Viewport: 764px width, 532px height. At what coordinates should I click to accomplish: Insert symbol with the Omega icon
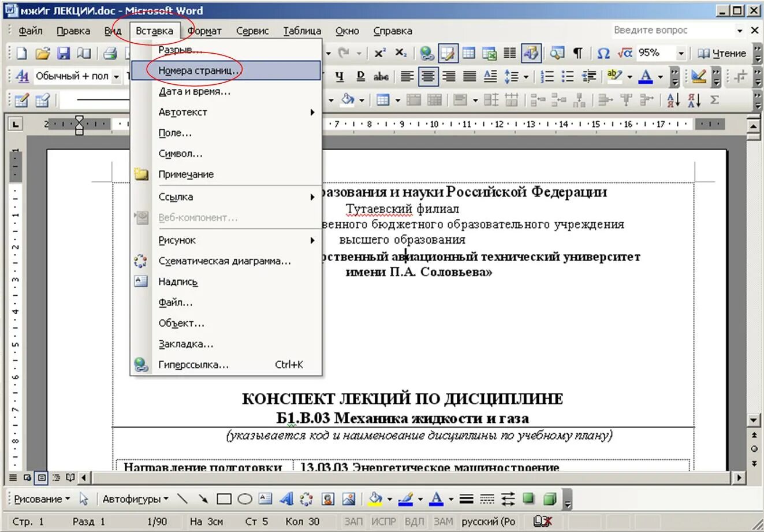pyautogui.click(x=603, y=53)
